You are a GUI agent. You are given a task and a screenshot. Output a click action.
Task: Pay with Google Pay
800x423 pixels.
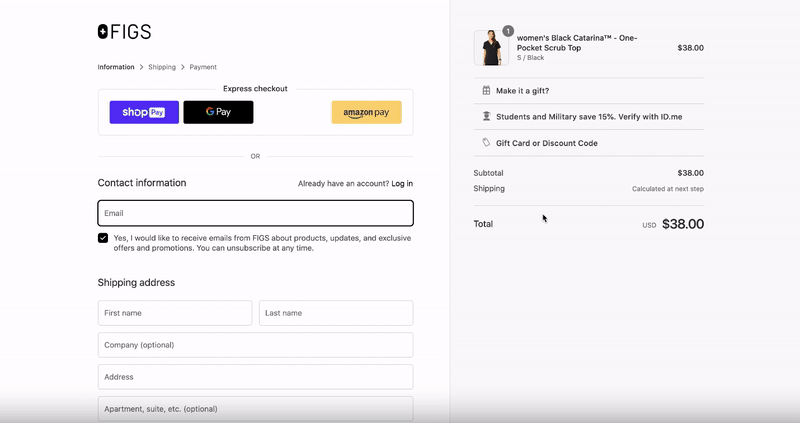[x=218, y=112]
